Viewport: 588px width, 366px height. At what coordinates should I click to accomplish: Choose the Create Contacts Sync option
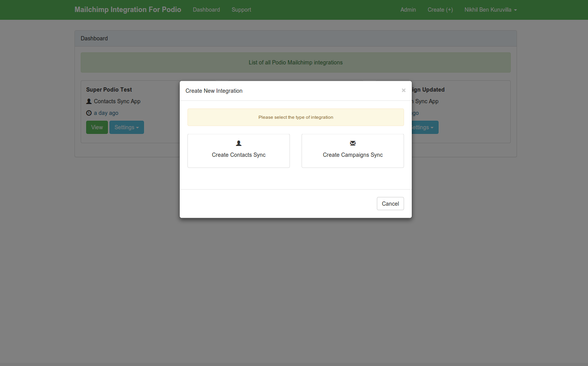click(238, 151)
